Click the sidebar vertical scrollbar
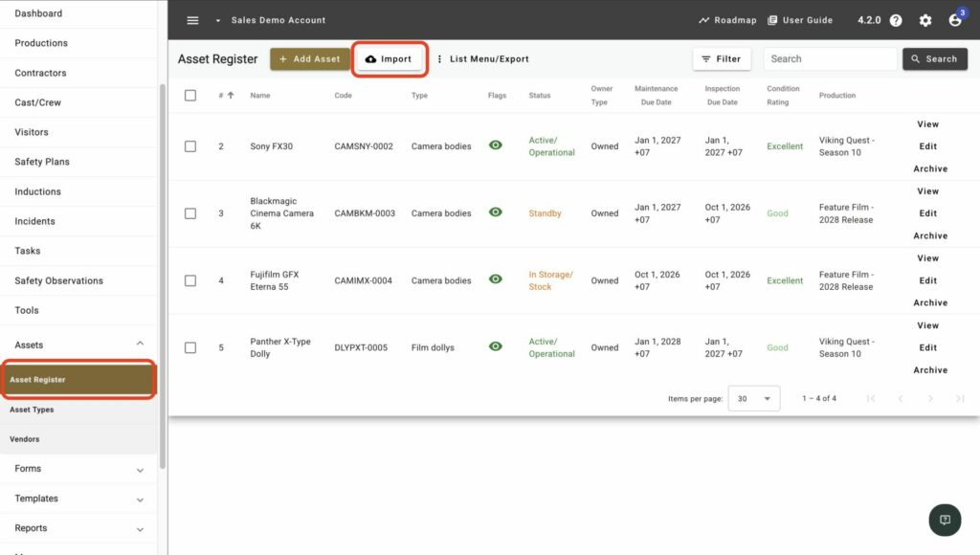The width and height of the screenshot is (980, 555). click(x=163, y=275)
